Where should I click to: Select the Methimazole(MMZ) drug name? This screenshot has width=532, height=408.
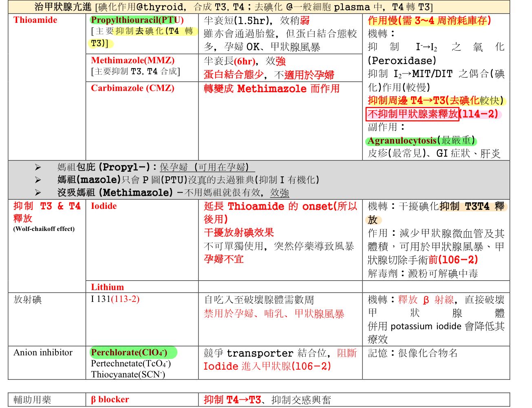point(132,60)
